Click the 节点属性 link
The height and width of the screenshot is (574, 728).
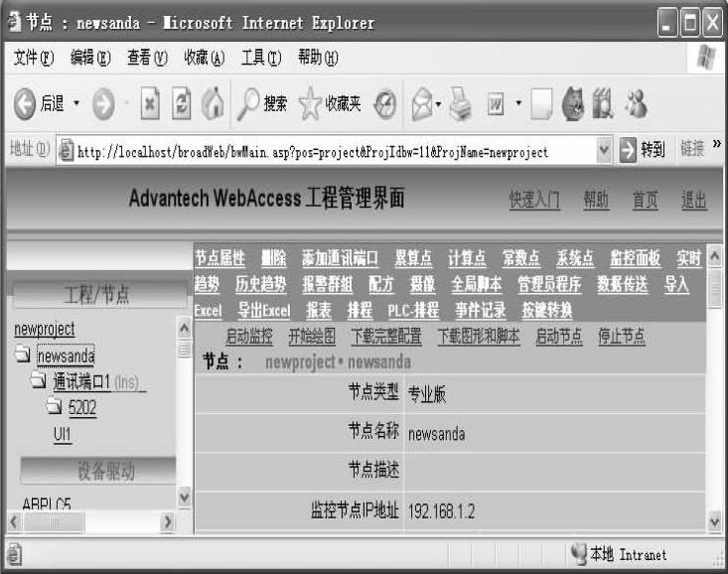(220, 258)
